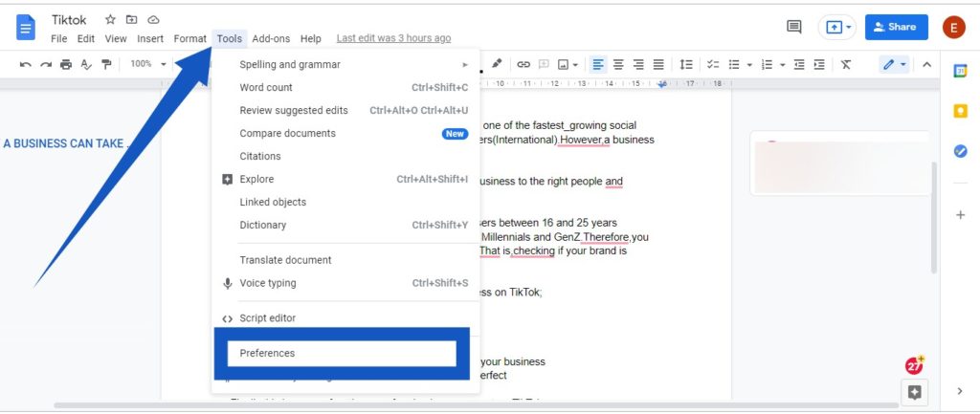Click the Redo icon

click(46, 64)
